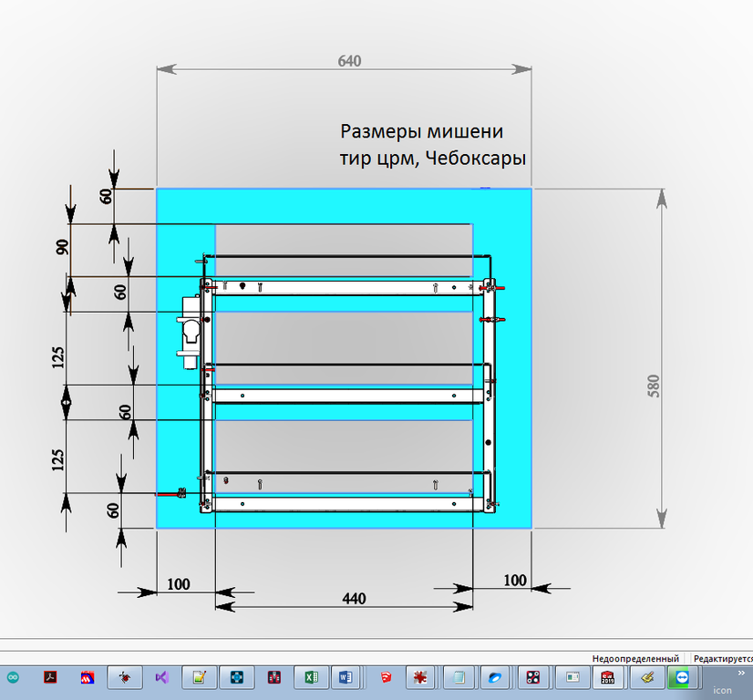Open SolidWorks 2019 taskbar icon
Screen dimensions: 753x700
607,677
